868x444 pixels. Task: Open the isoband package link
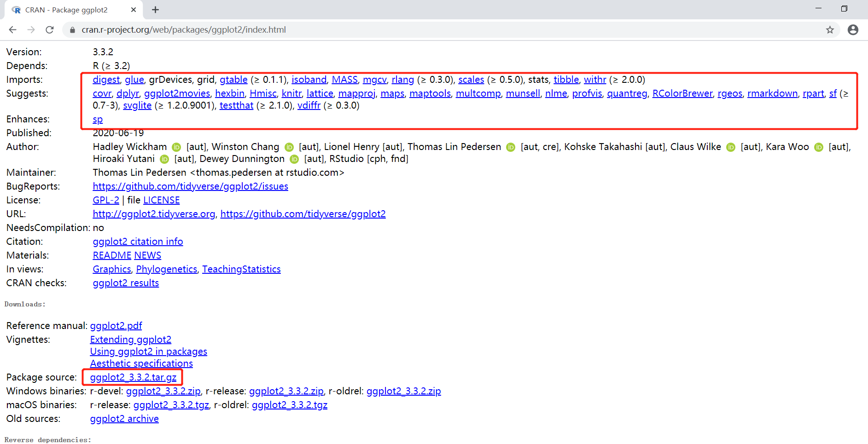pos(309,80)
